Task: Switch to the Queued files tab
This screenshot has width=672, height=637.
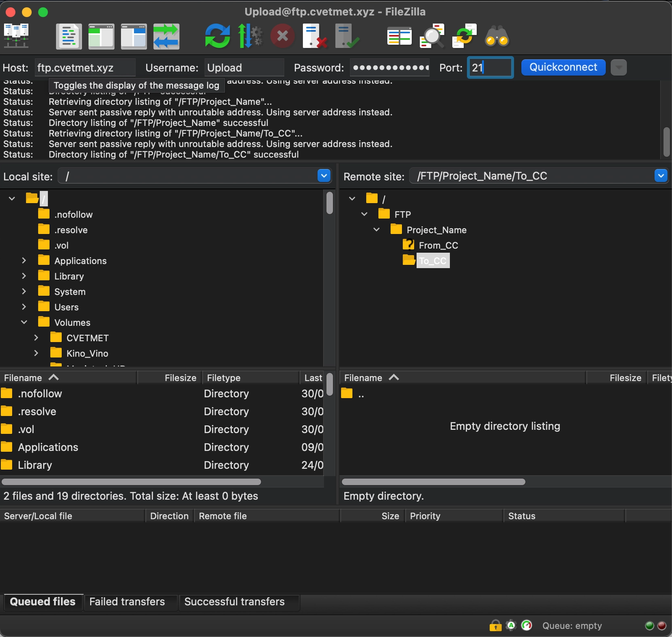Action: (43, 602)
